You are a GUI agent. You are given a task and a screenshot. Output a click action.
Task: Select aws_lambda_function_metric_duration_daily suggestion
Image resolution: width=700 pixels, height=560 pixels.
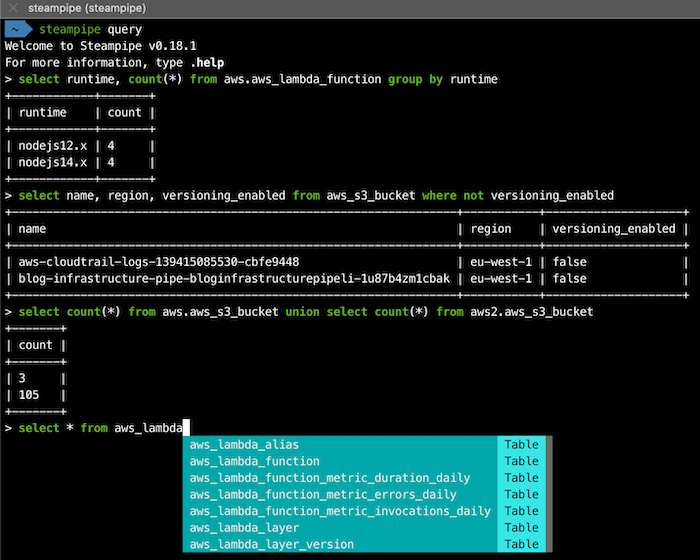point(340,478)
